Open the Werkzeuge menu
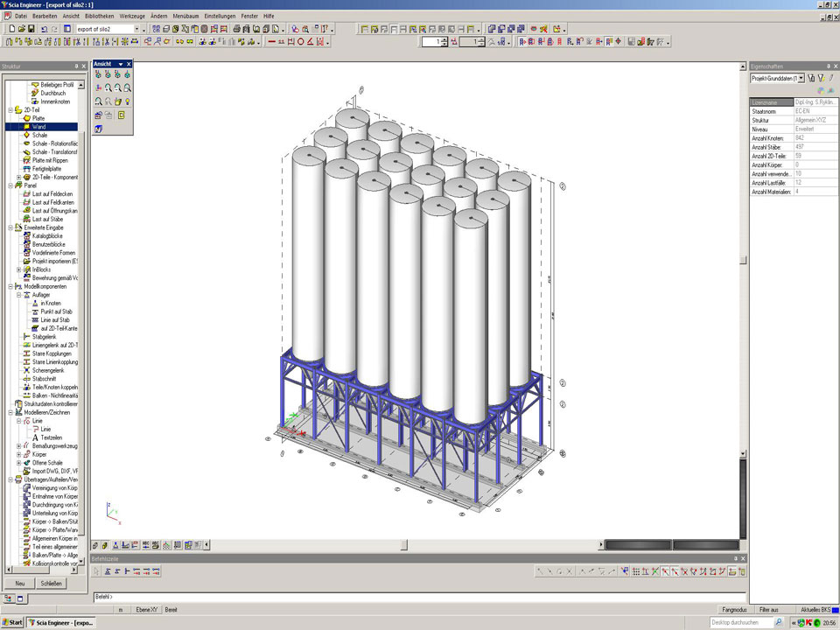 pyautogui.click(x=132, y=16)
